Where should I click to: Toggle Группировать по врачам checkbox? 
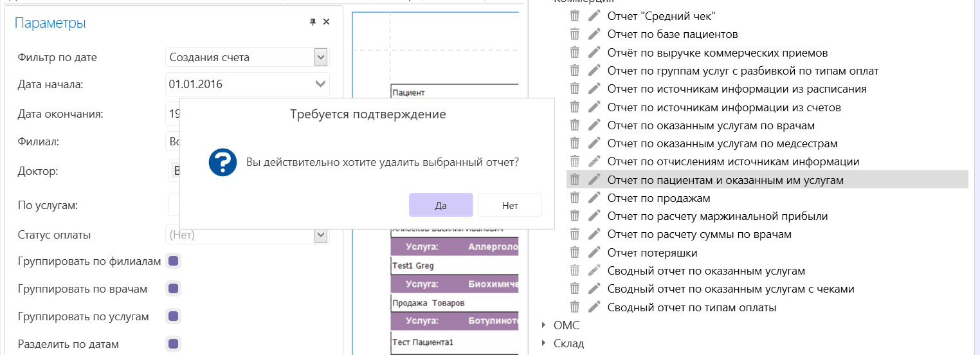coord(173,289)
